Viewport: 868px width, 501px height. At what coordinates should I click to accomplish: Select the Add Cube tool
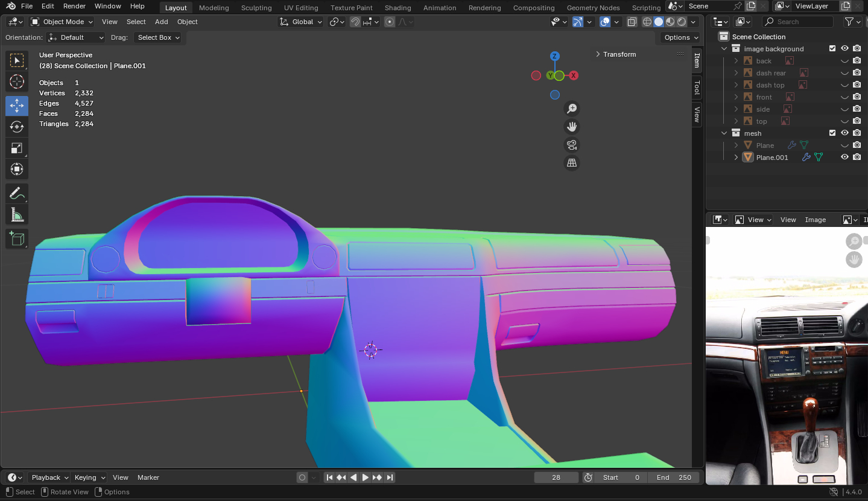17,239
